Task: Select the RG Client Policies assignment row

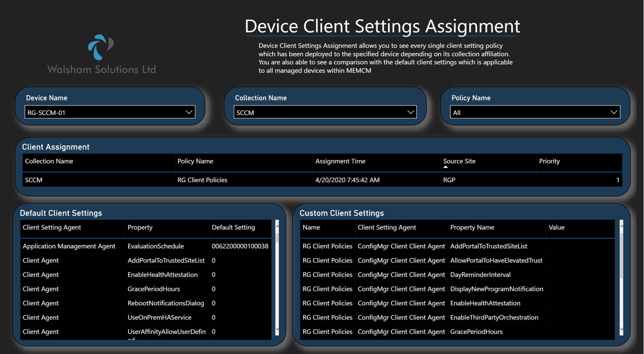Action: point(322,180)
